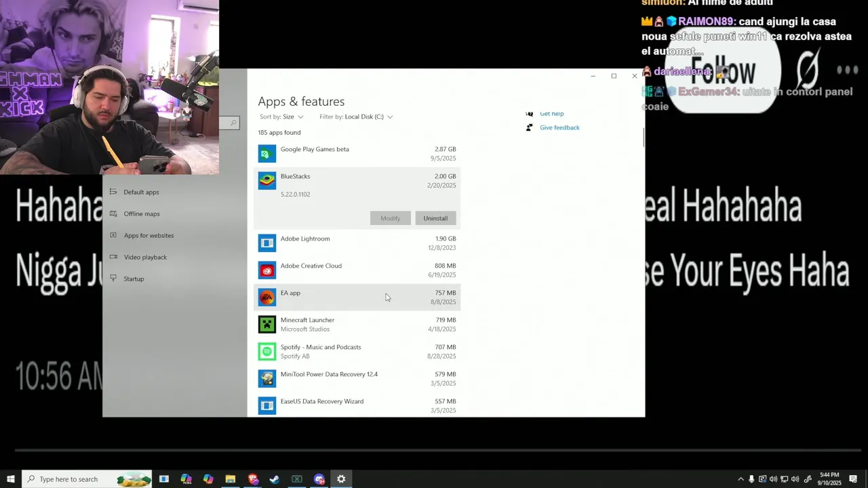
Task: Select the Google Play Games beta app icon
Action: [267, 154]
